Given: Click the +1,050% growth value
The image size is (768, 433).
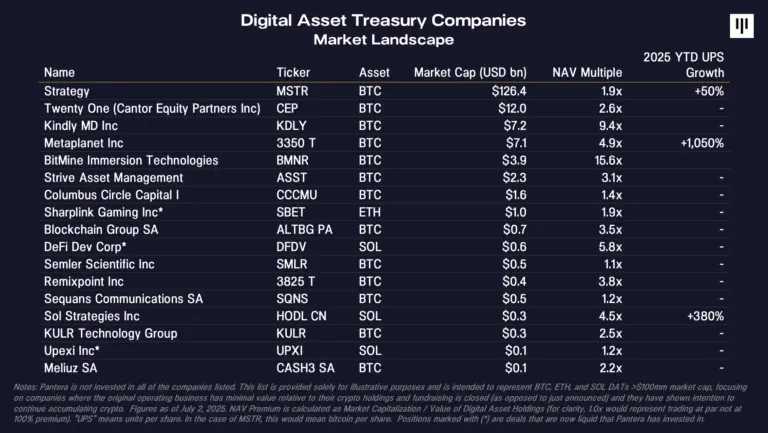Looking at the screenshot, I should coord(696,142).
